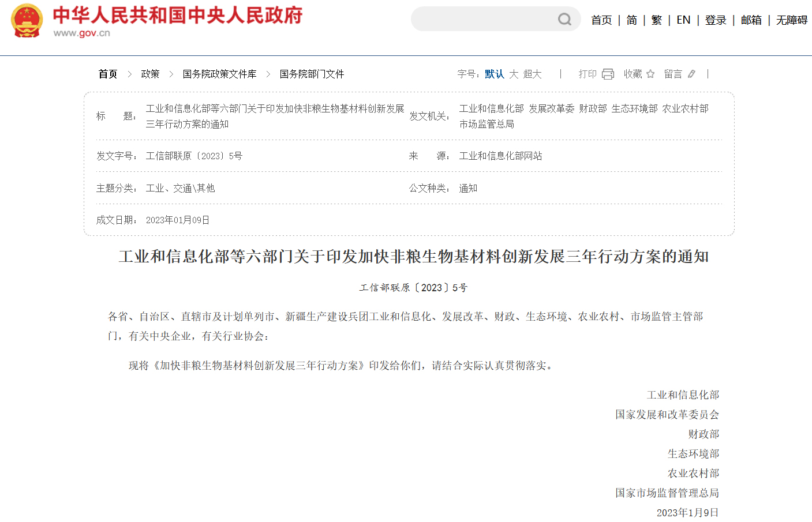Viewport: 812px width, 522px height.
Task: Open the 首页 top navigation link
Action: [x=601, y=20]
